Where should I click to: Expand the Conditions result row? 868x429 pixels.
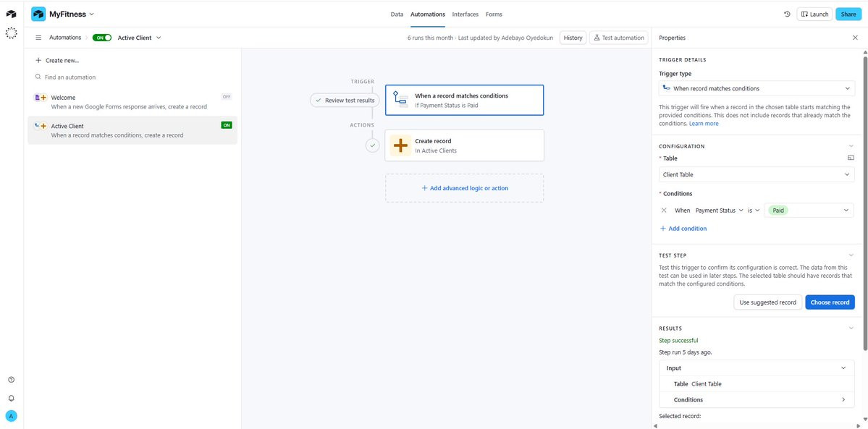tap(843, 399)
